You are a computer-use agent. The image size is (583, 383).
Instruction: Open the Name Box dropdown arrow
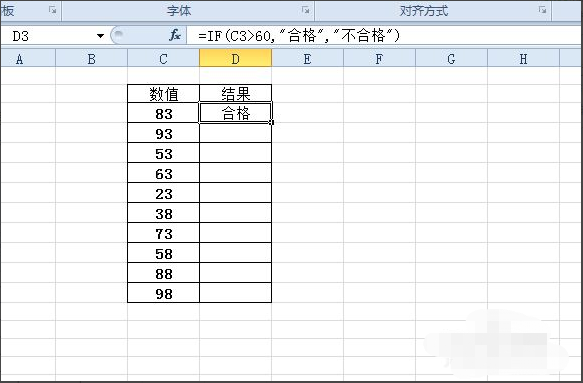pos(100,36)
